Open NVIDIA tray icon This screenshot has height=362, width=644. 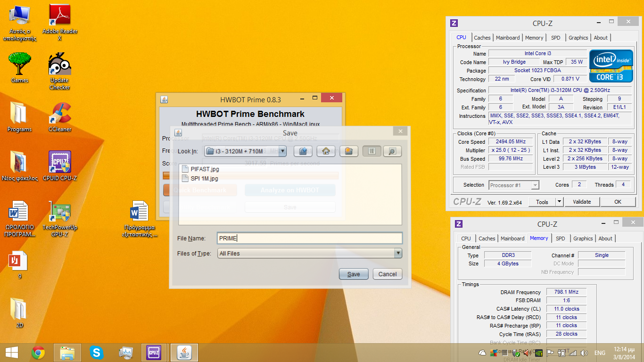[538, 353]
